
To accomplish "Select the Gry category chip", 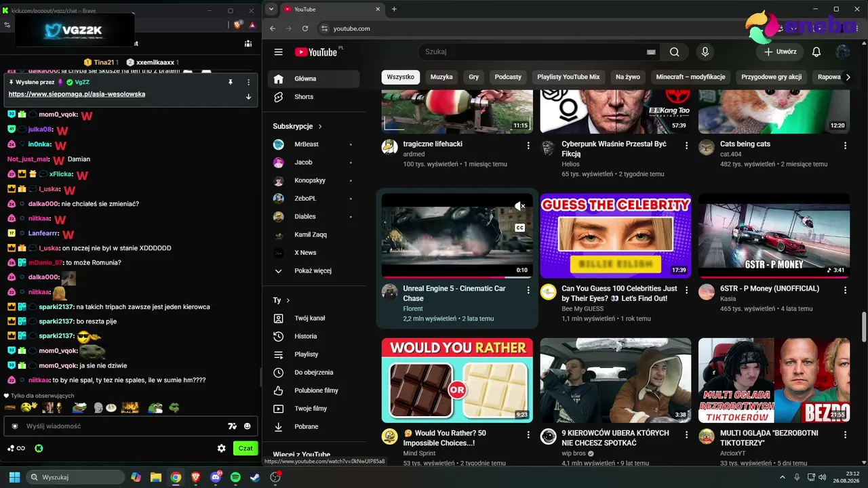I will pos(474,77).
